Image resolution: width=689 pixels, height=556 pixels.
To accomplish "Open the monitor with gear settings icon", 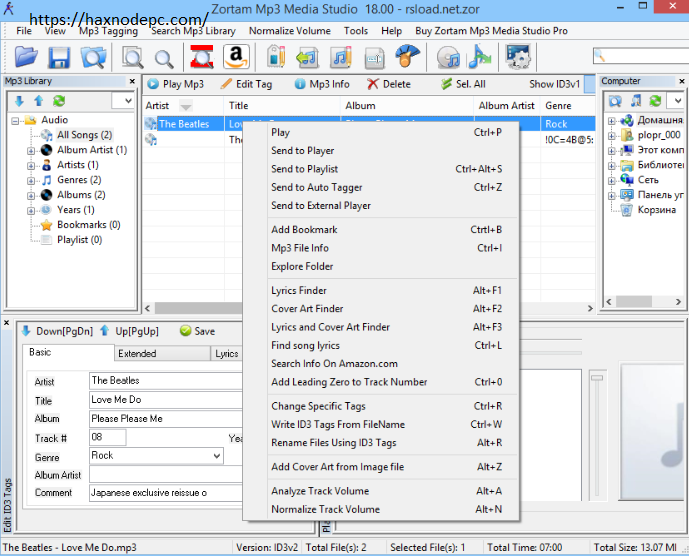I will tap(519, 57).
